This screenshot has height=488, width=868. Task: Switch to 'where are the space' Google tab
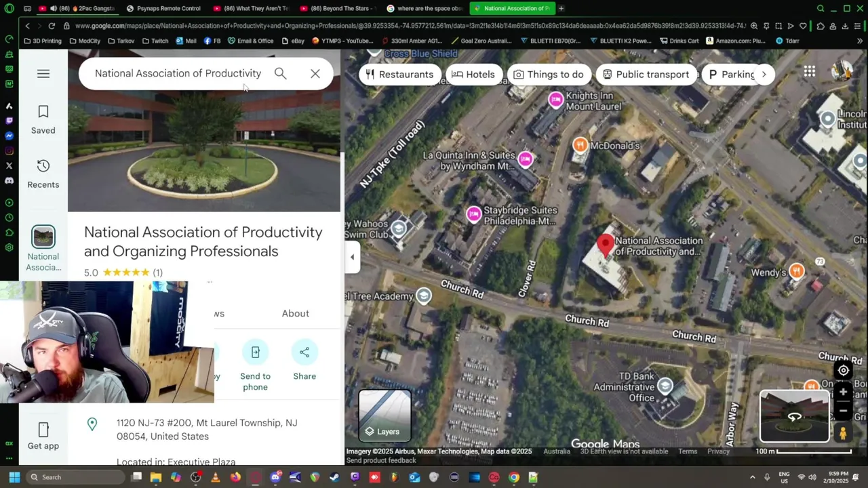424,8
